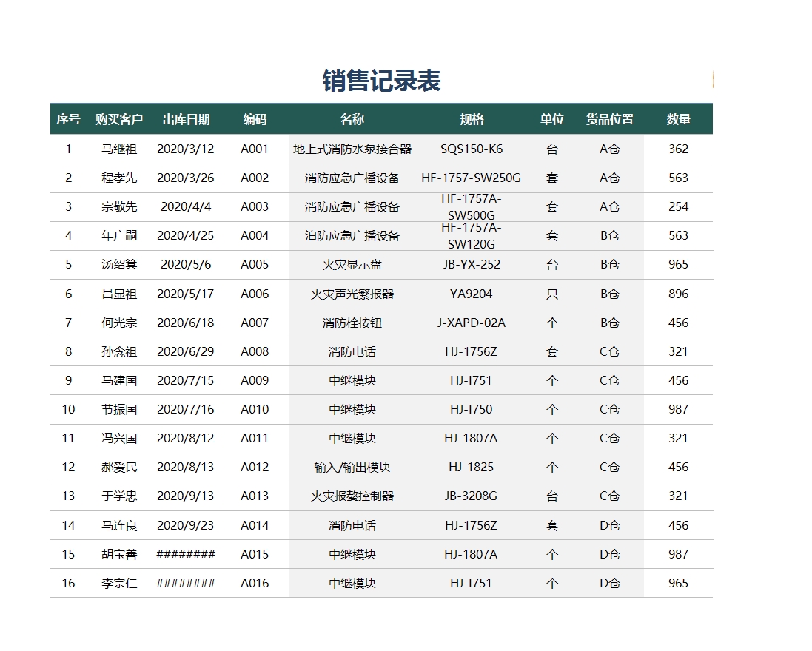Select code cell A007
The width and height of the screenshot is (812, 651).
pos(255,323)
